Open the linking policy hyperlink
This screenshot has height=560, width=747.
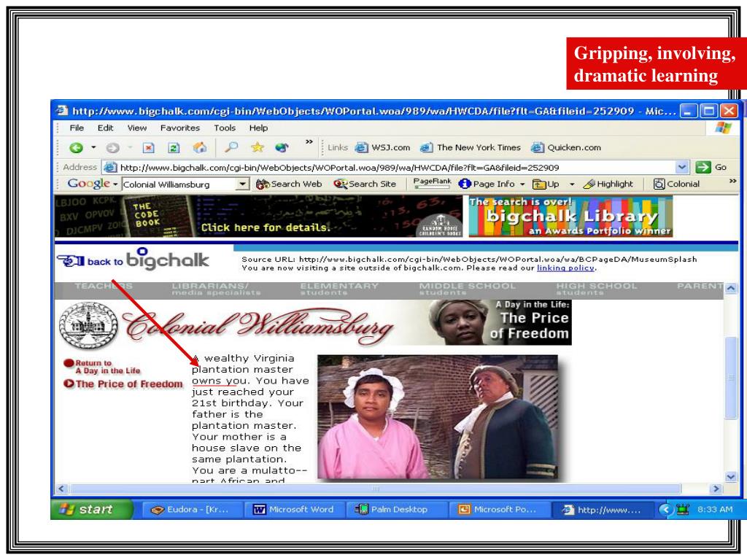point(565,268)
